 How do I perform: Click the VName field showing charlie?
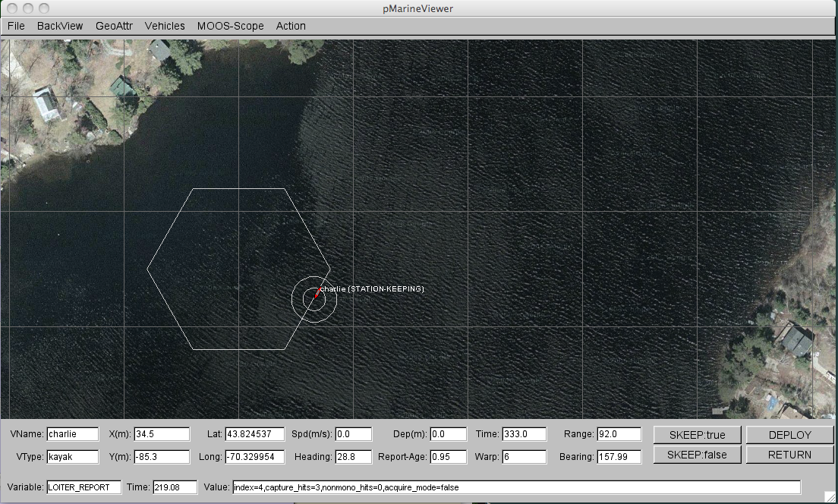pyautogui.click(x=73, y=435)
